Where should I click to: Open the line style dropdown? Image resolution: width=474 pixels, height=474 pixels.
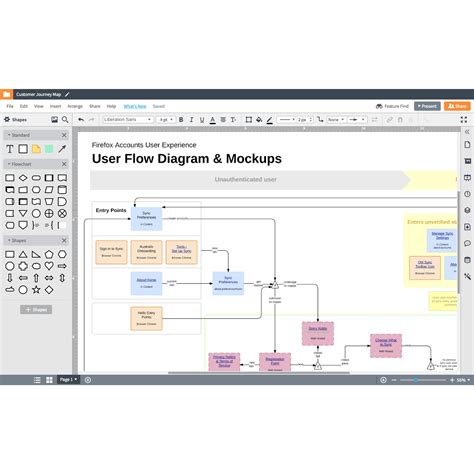286,119
